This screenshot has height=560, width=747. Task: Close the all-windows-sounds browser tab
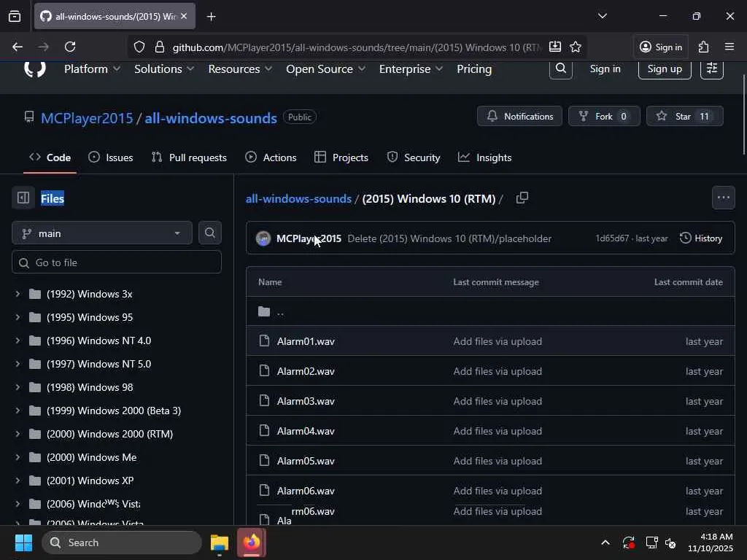pos(184,16)
